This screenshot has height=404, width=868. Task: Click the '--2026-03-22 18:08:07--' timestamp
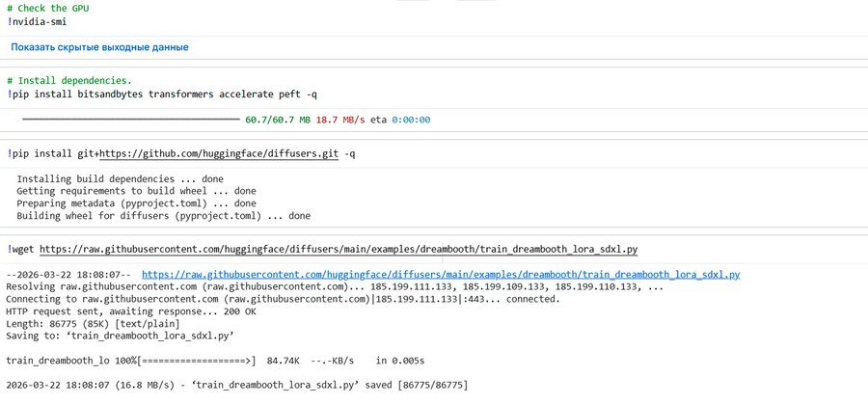click(68, 275)
